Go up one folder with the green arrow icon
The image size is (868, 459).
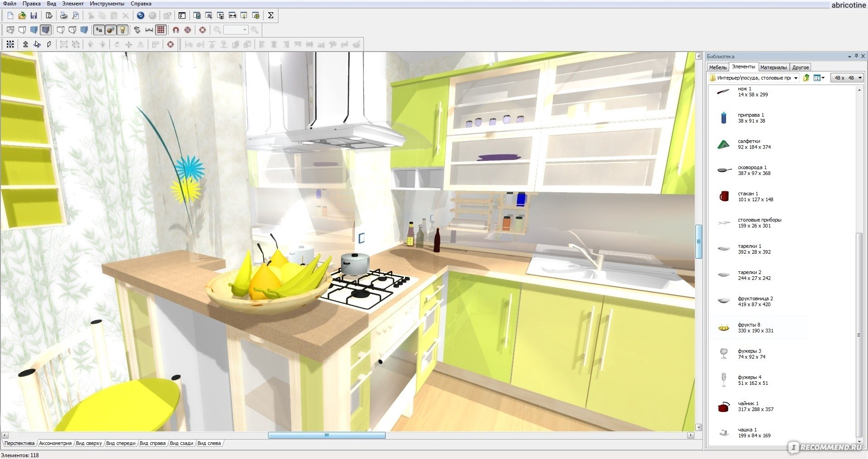[x=806, y=78]
